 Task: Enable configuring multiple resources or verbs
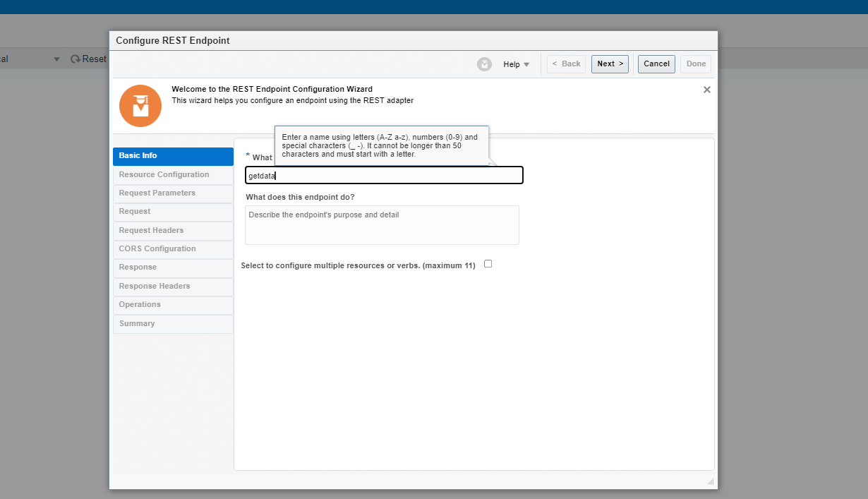488,263
